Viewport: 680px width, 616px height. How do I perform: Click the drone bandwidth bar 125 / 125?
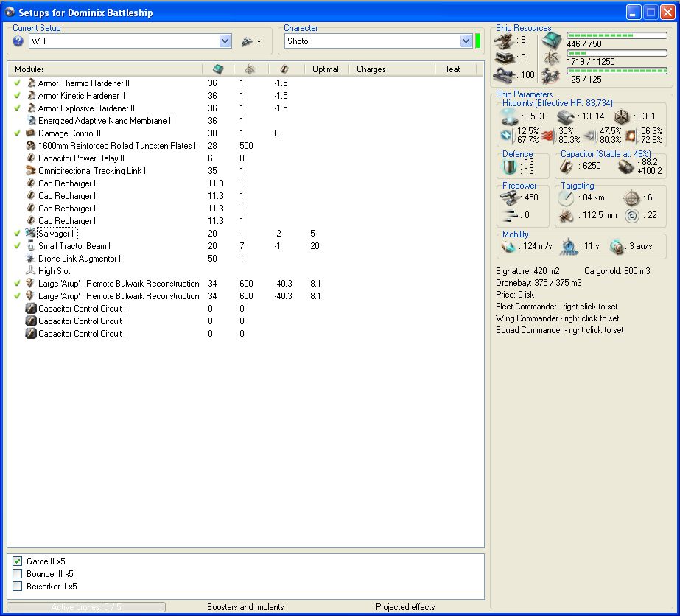click(x=617, y=70)
